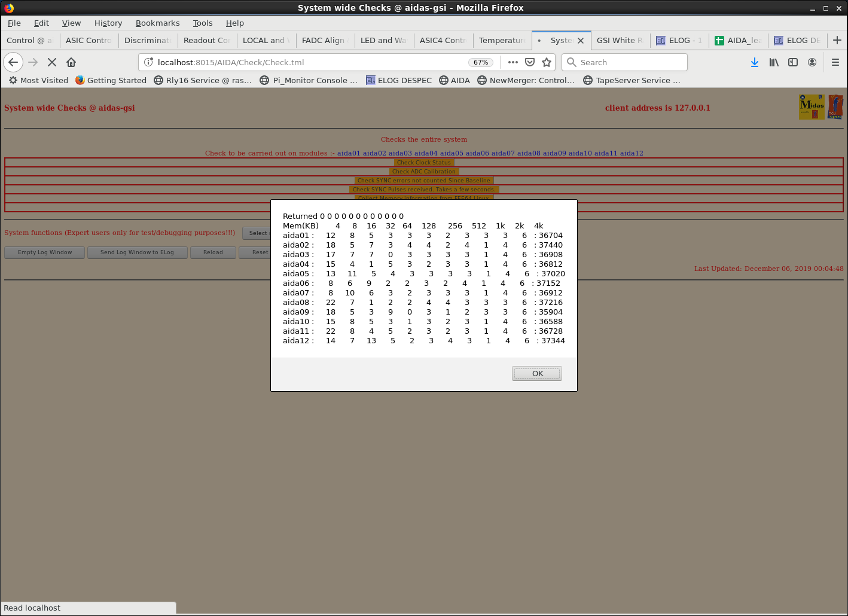This screenshot has height=616, width=848.
Task: Click the 67% zoom level indicator
Action: click(x=481, y=62)
